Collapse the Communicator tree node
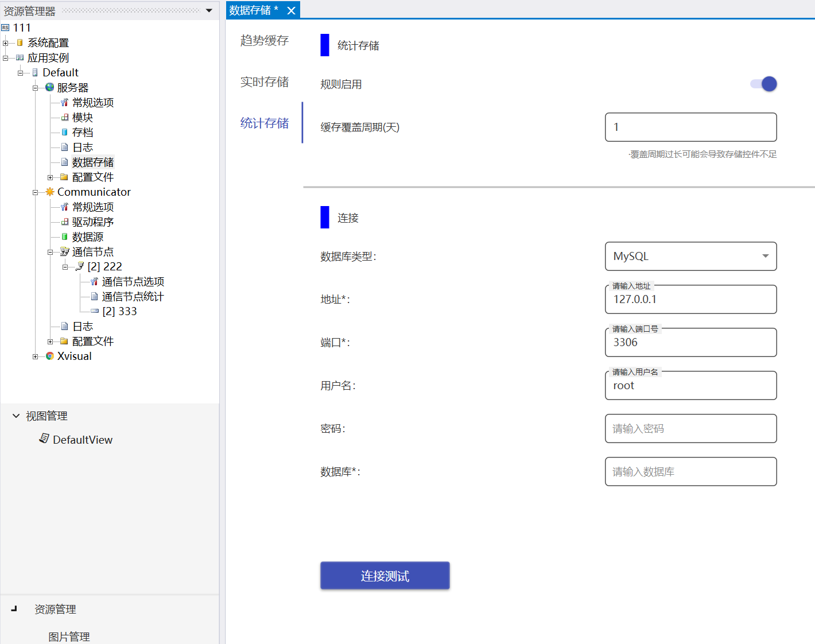Image resolution: width=815 pixels, height=644 pixels. click(35, 192)
